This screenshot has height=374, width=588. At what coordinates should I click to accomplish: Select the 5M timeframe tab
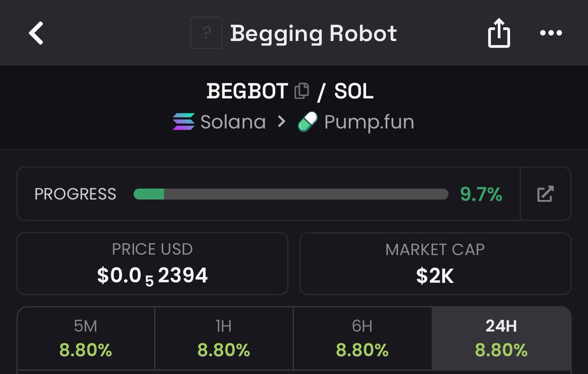coord(86,338)
